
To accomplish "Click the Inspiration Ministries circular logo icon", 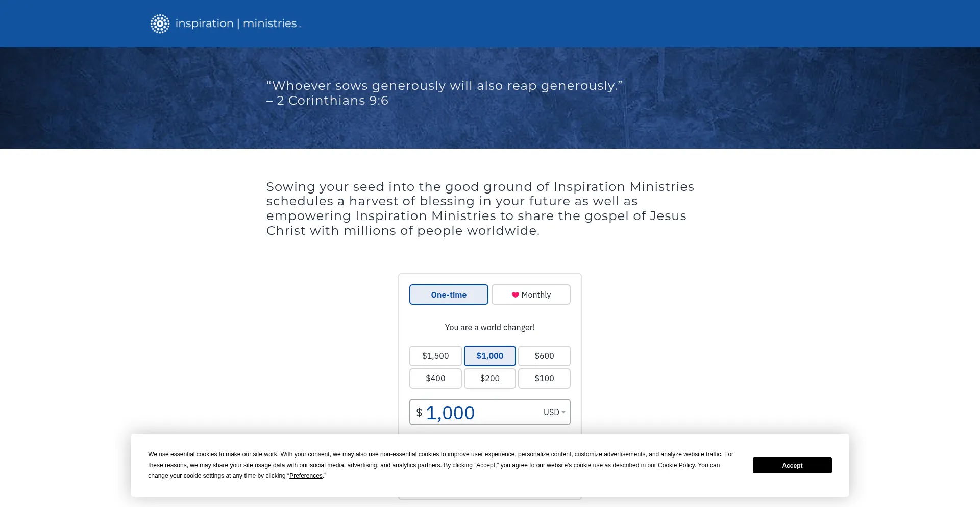I will pos(160,23).
